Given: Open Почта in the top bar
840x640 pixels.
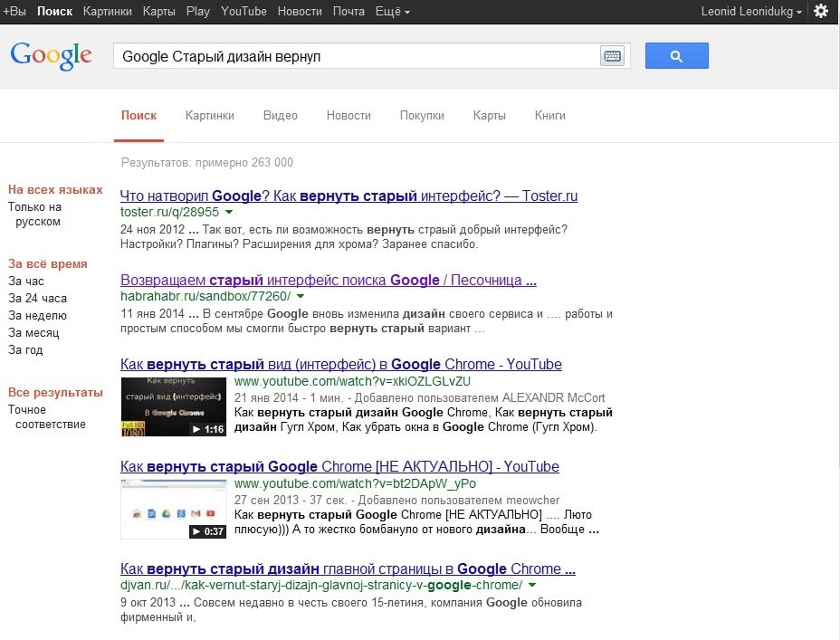Looking at the screenshot, I should [x=348, y=11].
